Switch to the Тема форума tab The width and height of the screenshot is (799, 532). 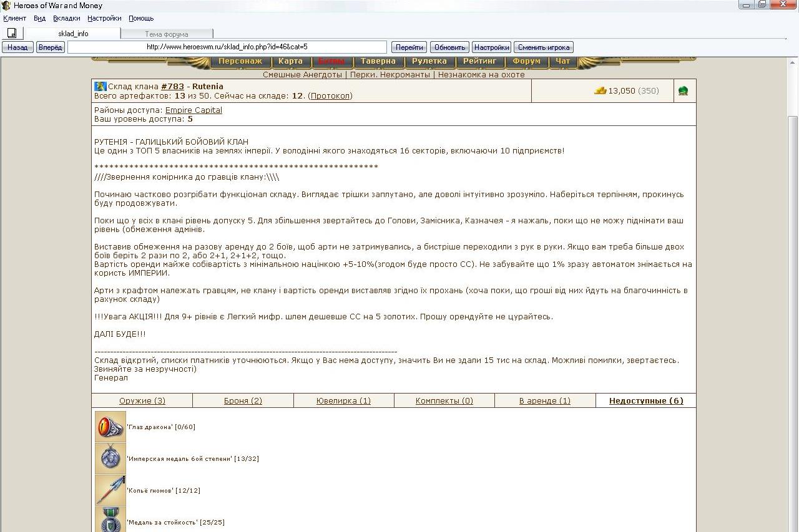click(x=167, y=34)
